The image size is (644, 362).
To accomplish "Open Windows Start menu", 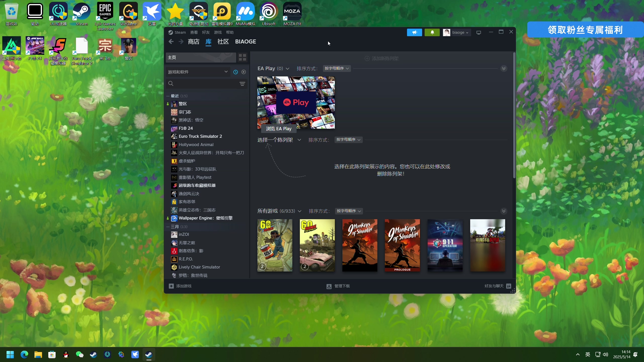I will coord(10,354).
